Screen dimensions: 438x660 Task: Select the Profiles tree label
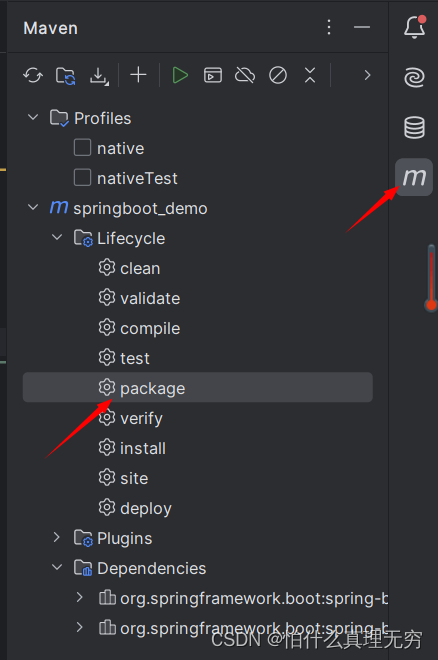point(103,118)
